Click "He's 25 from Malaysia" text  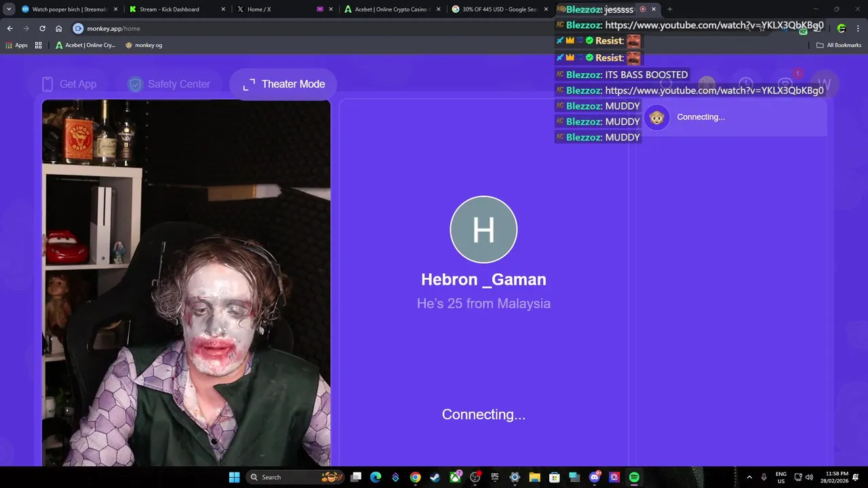pos(484,304)
